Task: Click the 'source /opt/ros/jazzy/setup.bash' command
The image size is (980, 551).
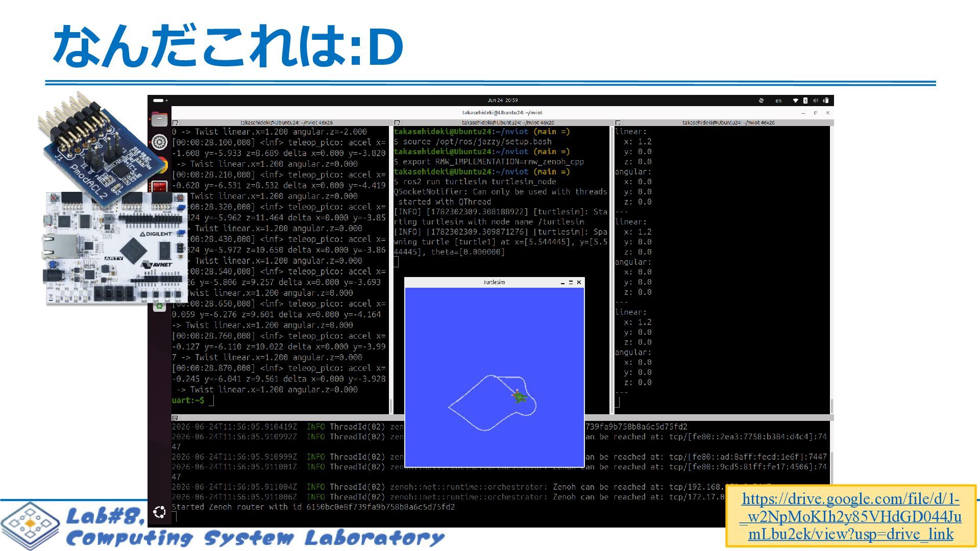Action: point(477,142)
